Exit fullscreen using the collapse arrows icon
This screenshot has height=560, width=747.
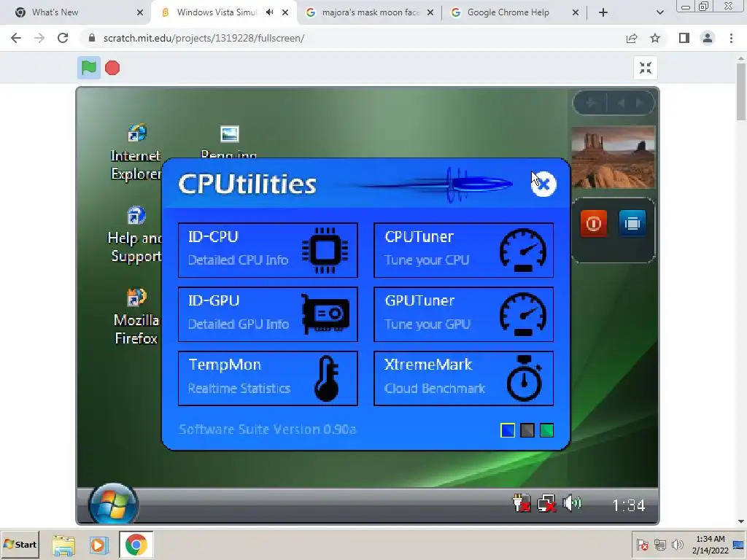click(646, 68)
